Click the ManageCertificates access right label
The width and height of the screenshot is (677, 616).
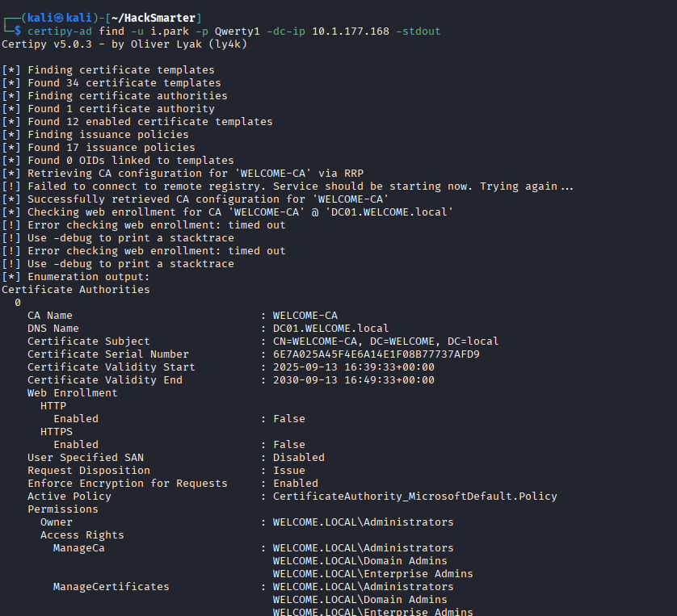click(111, 586)
